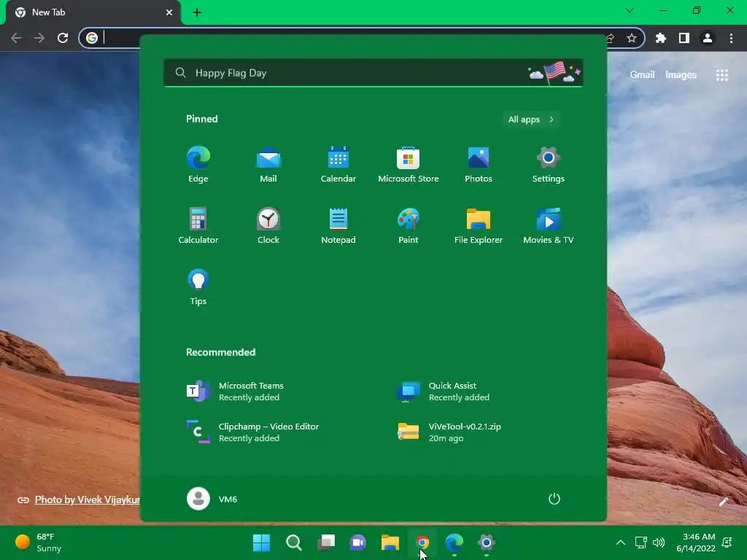
Task: Launch Movies & TV app
Action: pyautogui.click(x=549, y=226)
